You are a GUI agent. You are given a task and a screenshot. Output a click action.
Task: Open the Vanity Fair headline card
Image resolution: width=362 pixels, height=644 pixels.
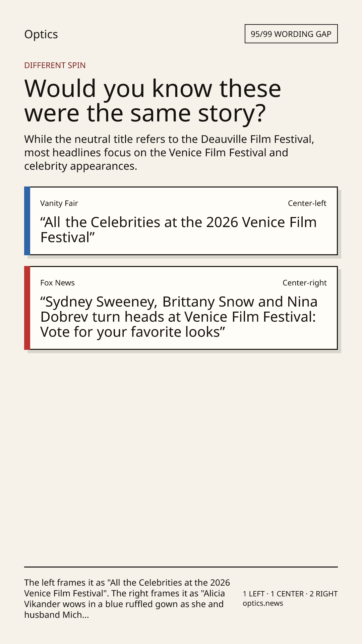[181, 221]
